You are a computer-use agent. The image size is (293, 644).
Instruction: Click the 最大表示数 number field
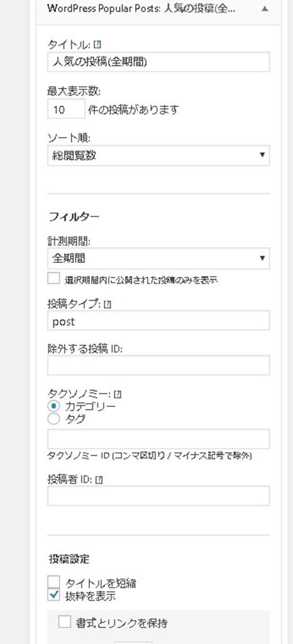pos(66,109)
